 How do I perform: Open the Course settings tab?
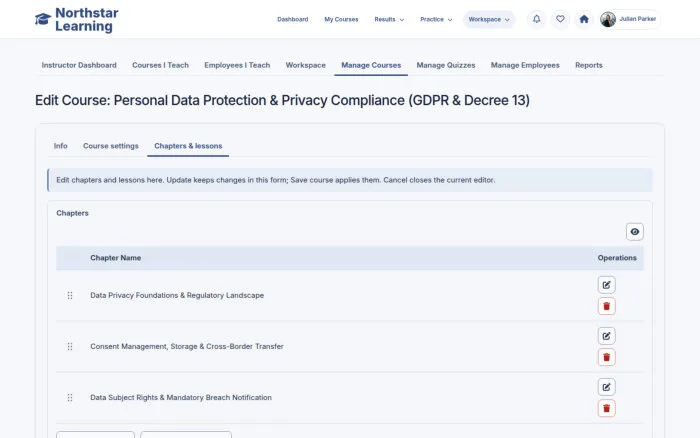click(111, 146)
